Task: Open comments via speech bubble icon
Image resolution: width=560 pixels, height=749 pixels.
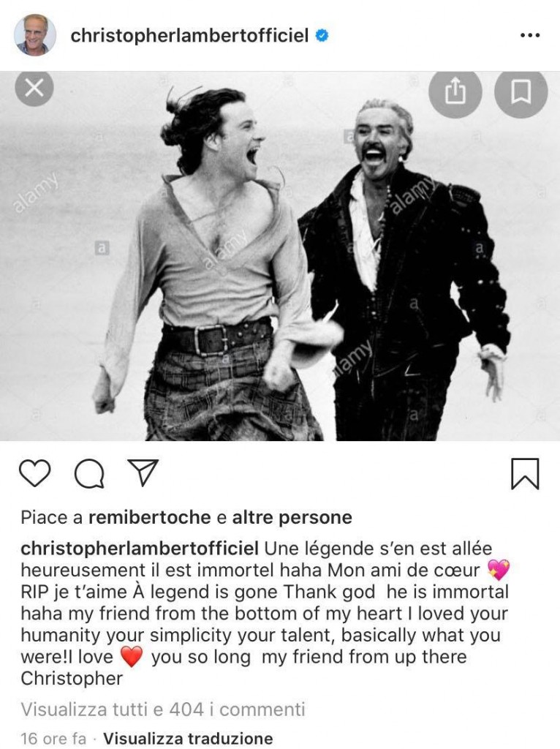Action: 89,473
